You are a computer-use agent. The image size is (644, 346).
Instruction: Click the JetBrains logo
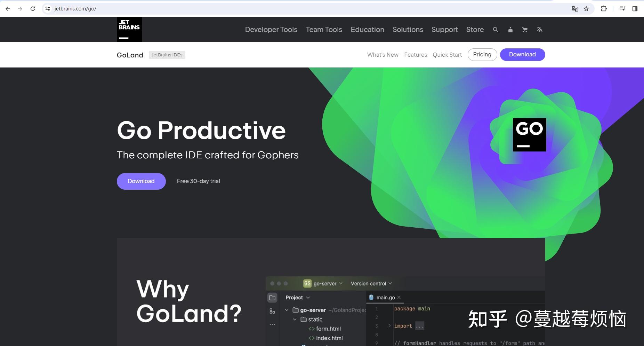click(129, 29)
